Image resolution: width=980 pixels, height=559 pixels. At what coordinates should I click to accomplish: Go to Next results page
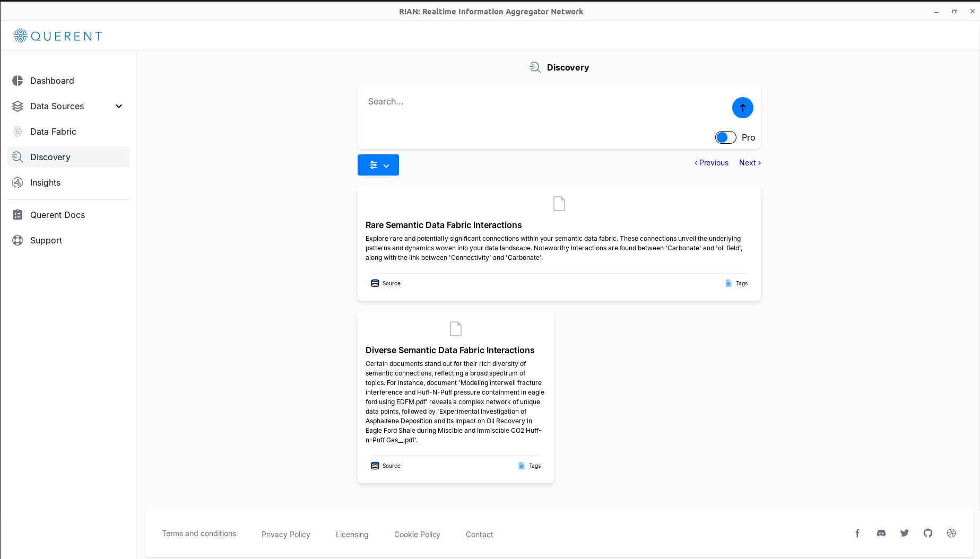coord(750,163)
